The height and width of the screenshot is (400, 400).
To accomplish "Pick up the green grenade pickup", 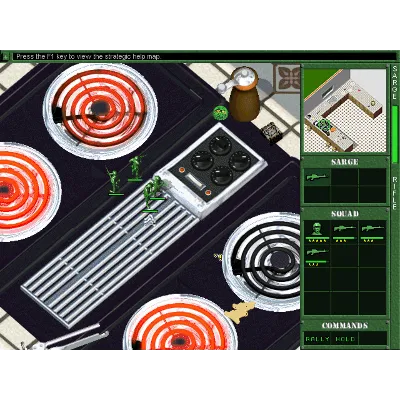I will (221, 113).
